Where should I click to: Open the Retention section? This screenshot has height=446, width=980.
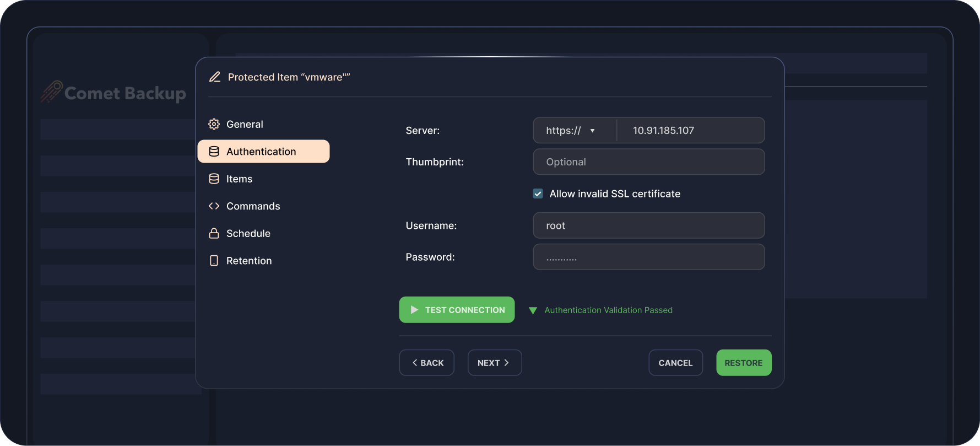248,261
